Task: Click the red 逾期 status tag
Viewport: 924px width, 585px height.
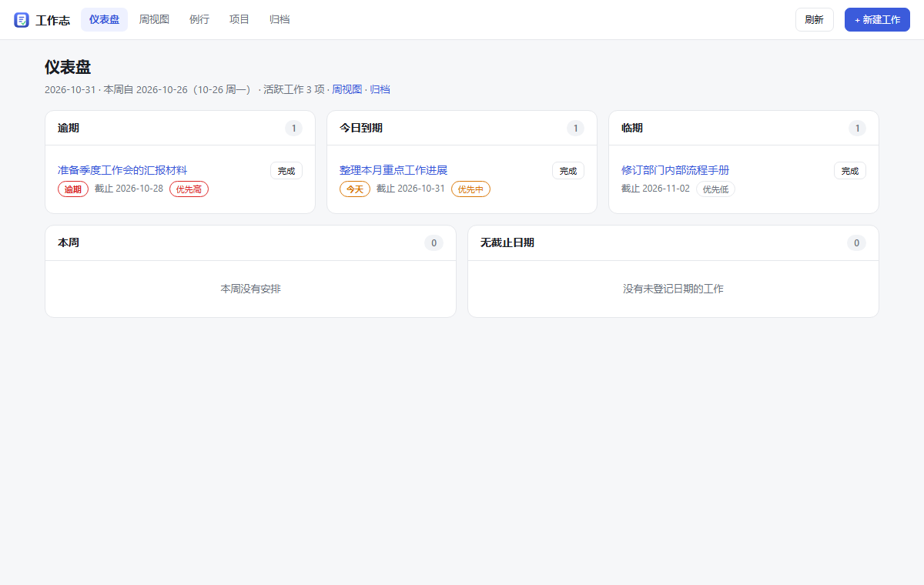Action: 73,189
